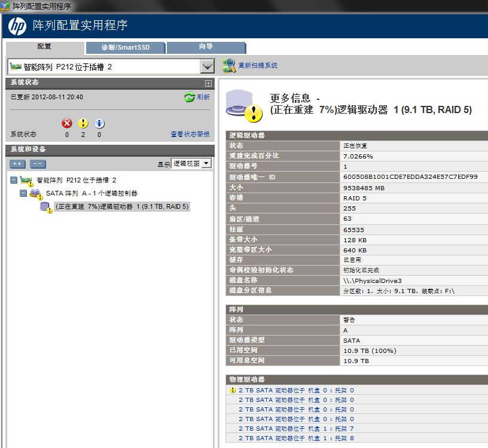Open the controller selection dropdown arrow
Viewport: 488px width, 448px height.
208,66
